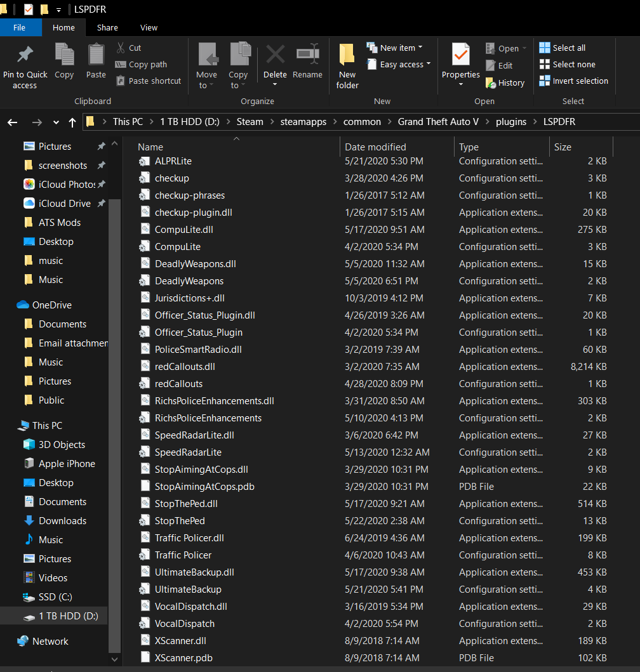Switch to the View ribbon tab
The width and height of the screenshot is (640, 672).
[149, 28]
